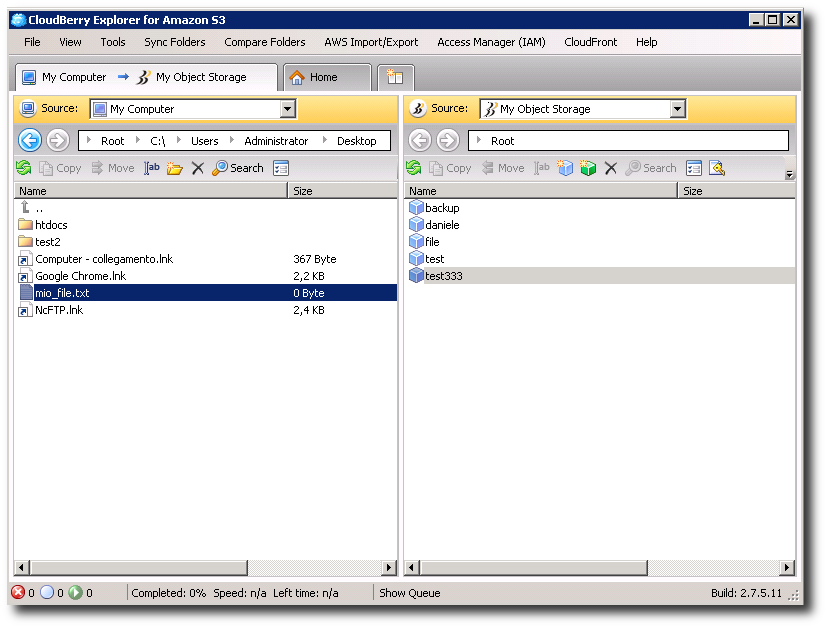Refresh the left My Computer pane
This screenshot has height=628, width=827.
tap(24, 168)
